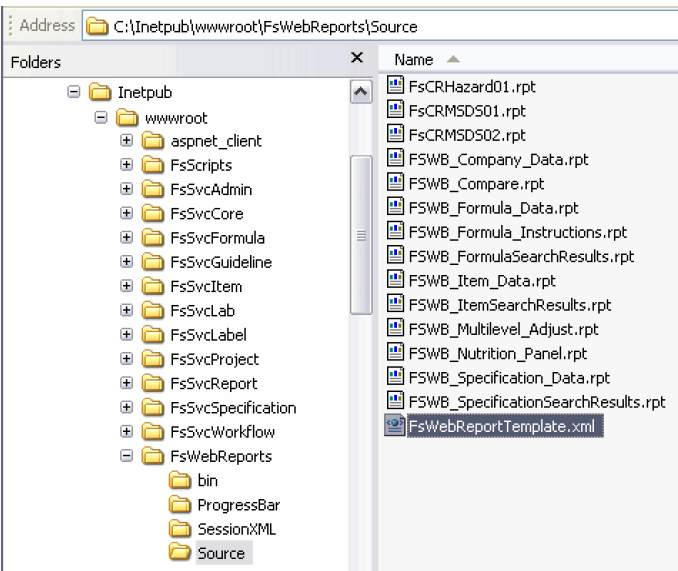Select the FsSvcGuideline folder label
Screen dimensions: 678x571
(x=221, y=262)
